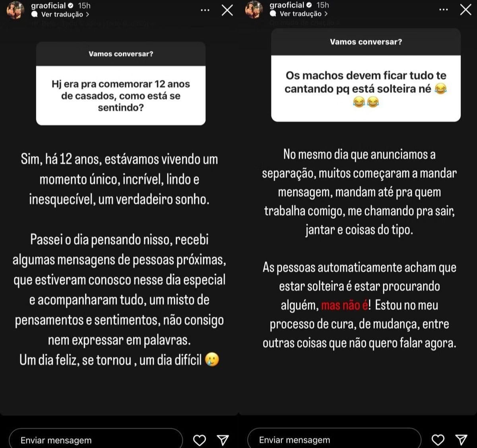Tap the verified badge next to the right graoficial
Image resolution: width=477 pixels, height=448 pixels.
309,5
